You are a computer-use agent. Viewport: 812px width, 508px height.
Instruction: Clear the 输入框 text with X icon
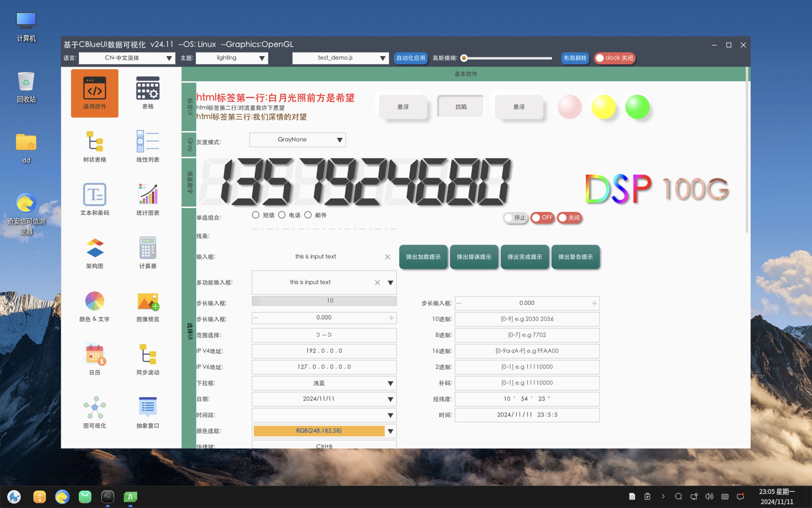[388, 257]
